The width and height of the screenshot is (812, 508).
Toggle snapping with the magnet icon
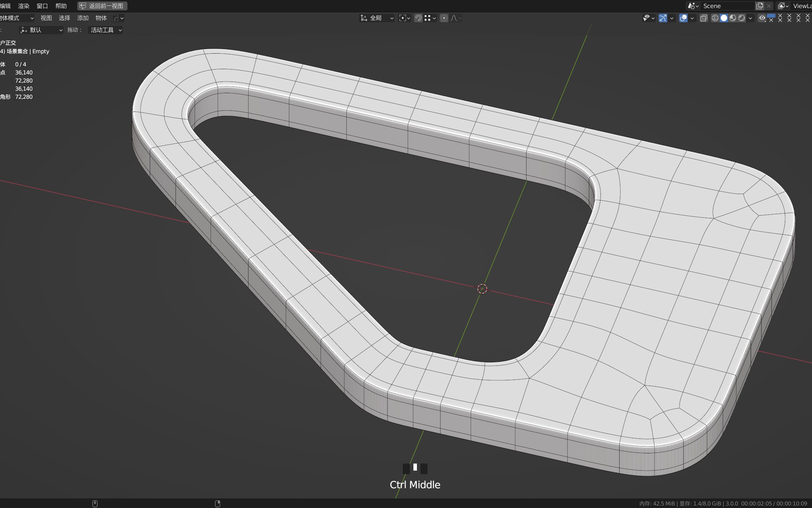[419, 18]
